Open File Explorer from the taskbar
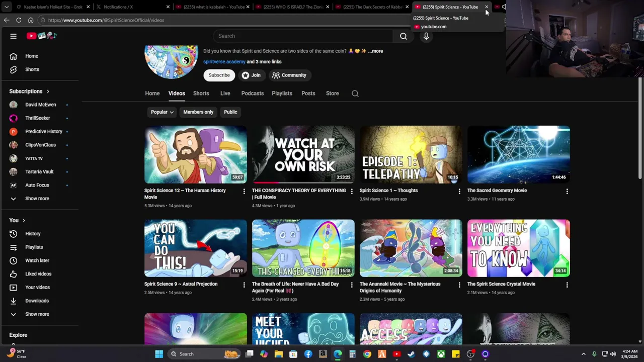 tap(279, 354)
